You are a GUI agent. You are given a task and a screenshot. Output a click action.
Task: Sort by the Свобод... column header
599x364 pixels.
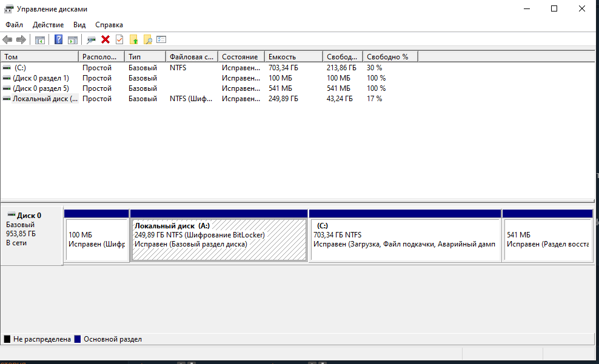click(x=343, y=57)
